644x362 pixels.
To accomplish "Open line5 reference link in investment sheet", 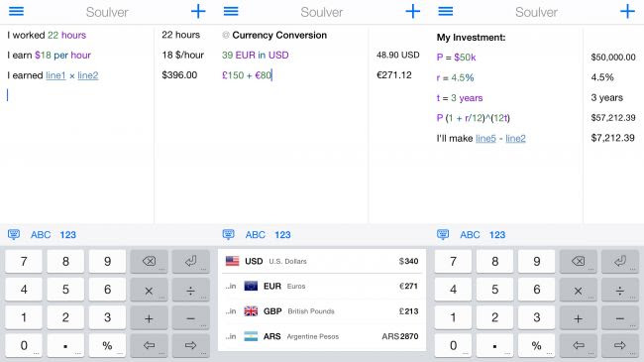I will pos(485,138).
